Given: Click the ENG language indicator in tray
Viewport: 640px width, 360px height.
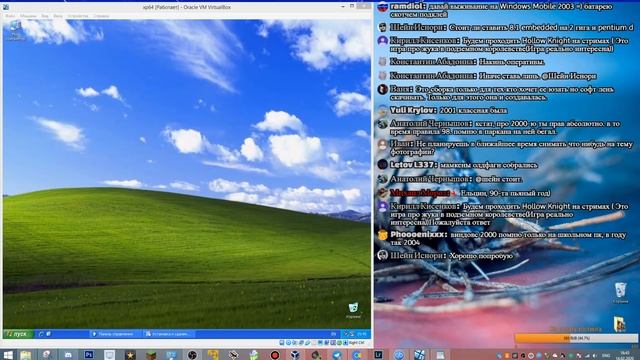Looking at the screenshot, I should pos(606,356).
